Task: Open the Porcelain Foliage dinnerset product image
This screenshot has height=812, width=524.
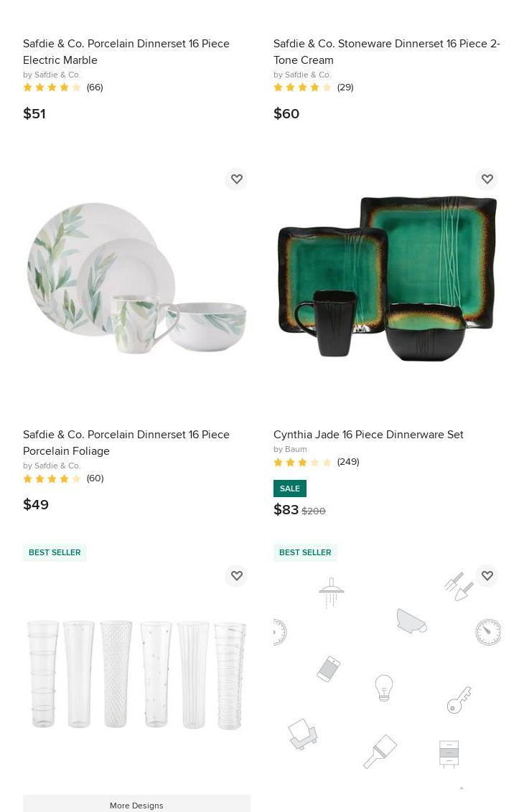Action: (x=137, y=278)
